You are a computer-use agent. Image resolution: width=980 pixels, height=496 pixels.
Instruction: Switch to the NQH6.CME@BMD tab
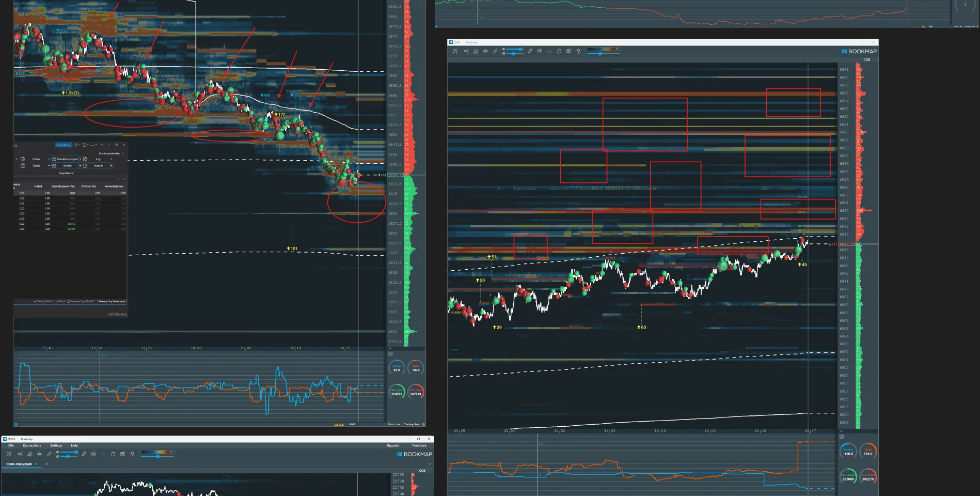click(x=19, y=464)
